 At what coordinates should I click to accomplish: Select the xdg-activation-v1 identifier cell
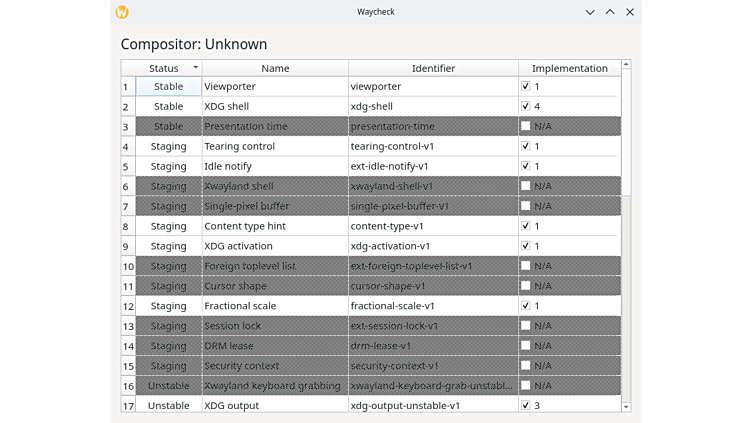(x=433, y=246)
